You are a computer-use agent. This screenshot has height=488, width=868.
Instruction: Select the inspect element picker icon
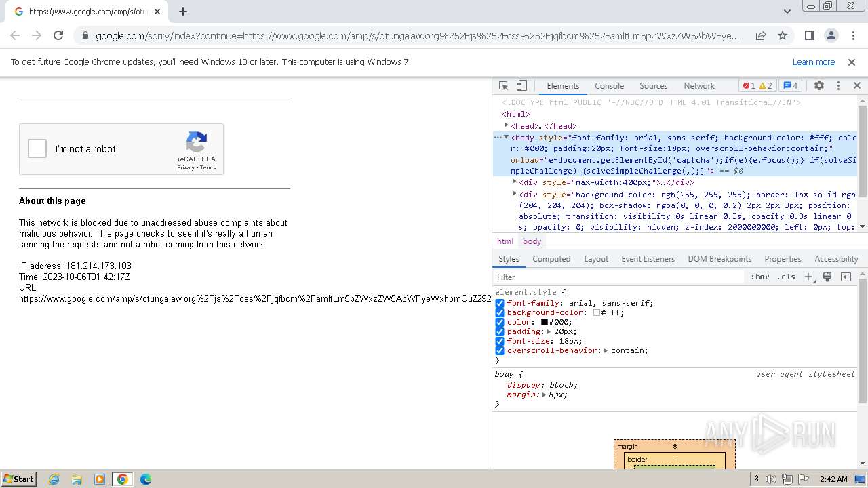pyautogui.click(x=503, y=86)
